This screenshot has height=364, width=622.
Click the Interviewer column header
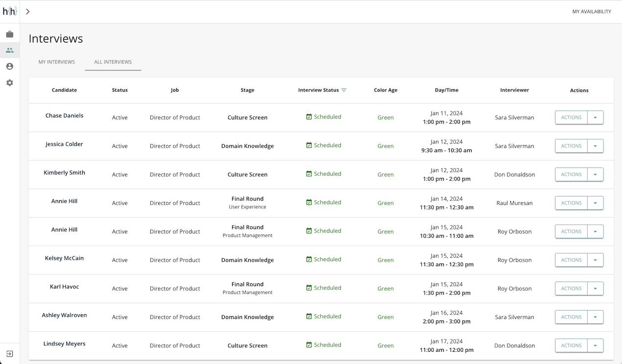pos(514,90)
